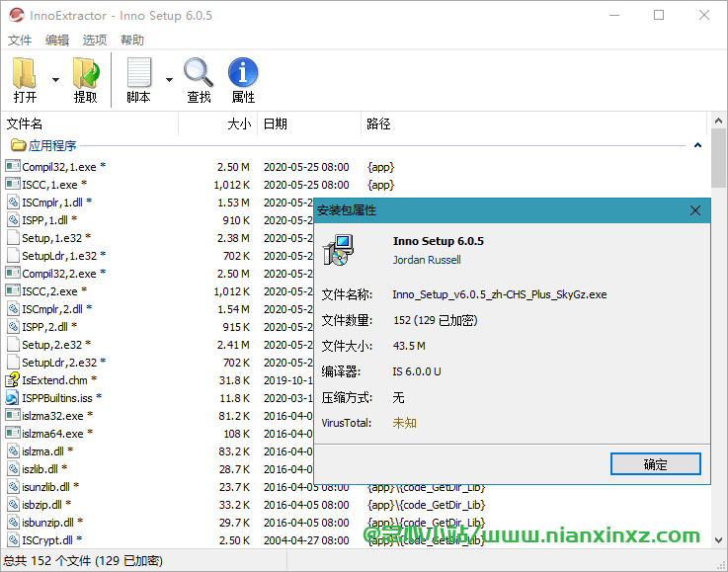
Task: Click the ISCC,2.exe file icon
Action: coord(13,290)
